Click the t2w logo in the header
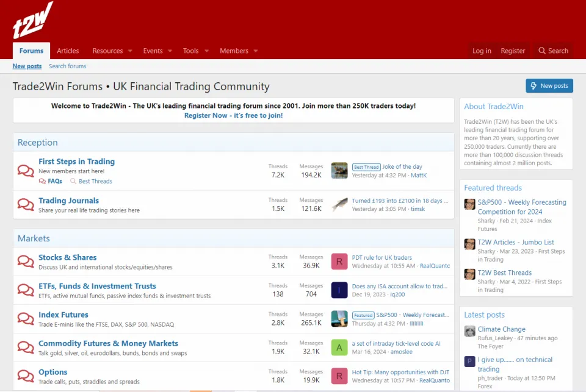586x392 pixels. (x=32, y=20)
